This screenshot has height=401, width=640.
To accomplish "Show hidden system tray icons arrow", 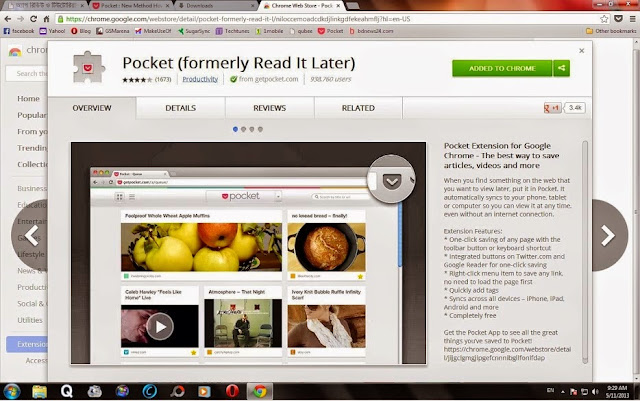I will point(562,392).
